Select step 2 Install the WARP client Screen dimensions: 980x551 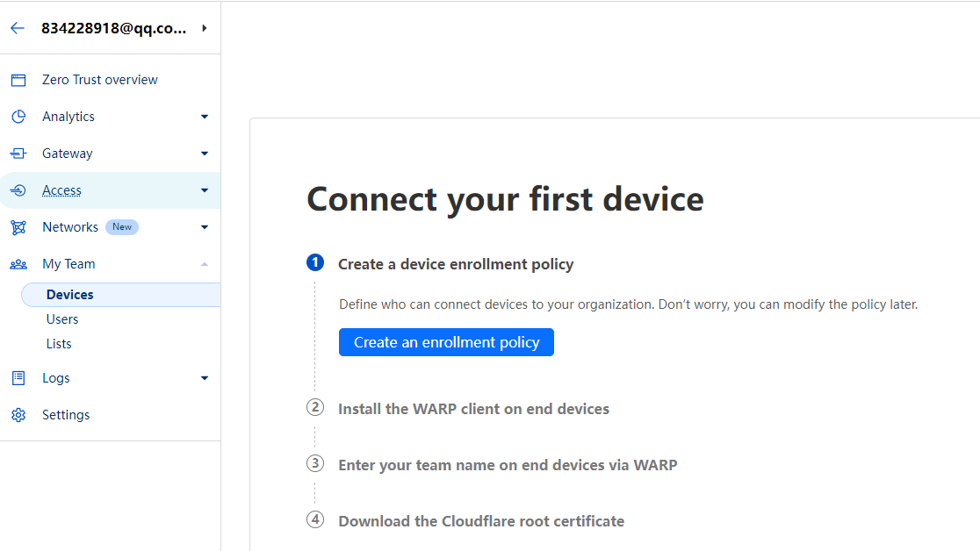pos(473,409)
